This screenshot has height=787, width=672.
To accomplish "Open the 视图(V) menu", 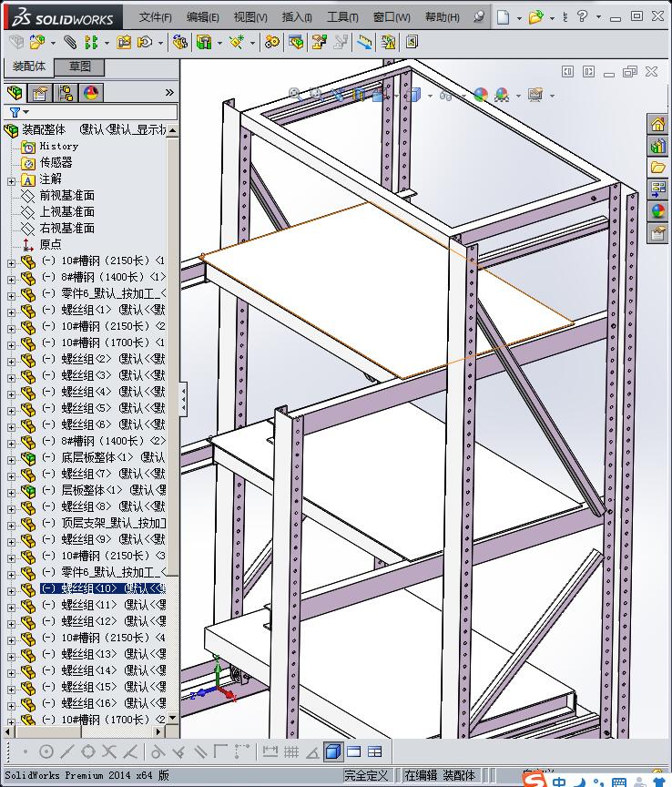I will [250, 17].
